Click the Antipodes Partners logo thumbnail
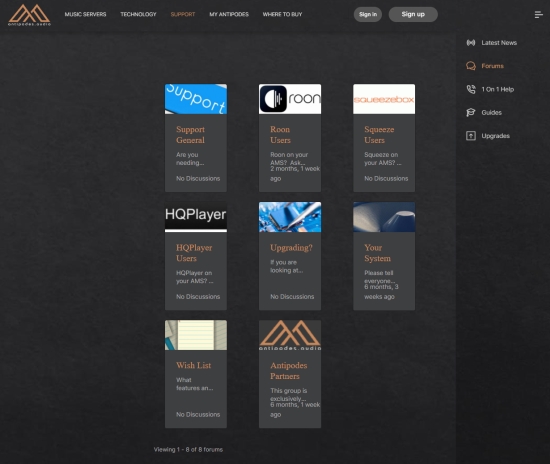 290,335
